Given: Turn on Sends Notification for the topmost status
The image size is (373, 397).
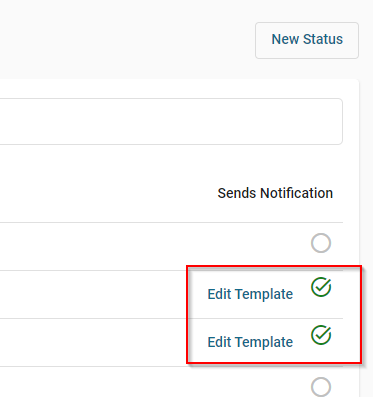Looking at the screenshot, I should click(321, 243).
